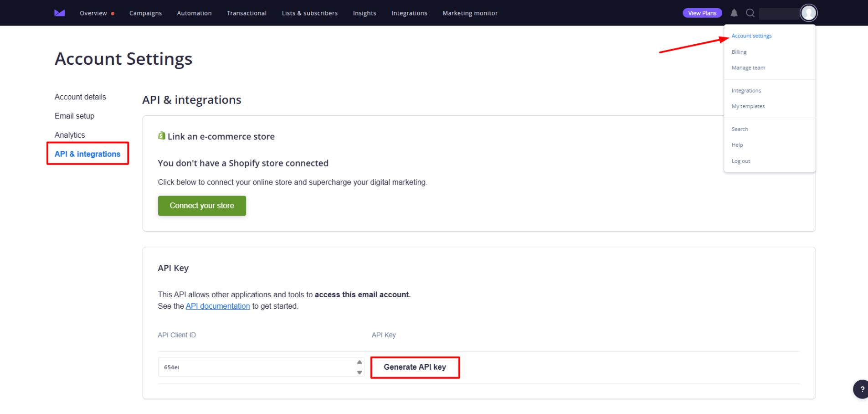The image size is (868, 414).
Task: Select Billing from account menu
Action: [739, 52]
